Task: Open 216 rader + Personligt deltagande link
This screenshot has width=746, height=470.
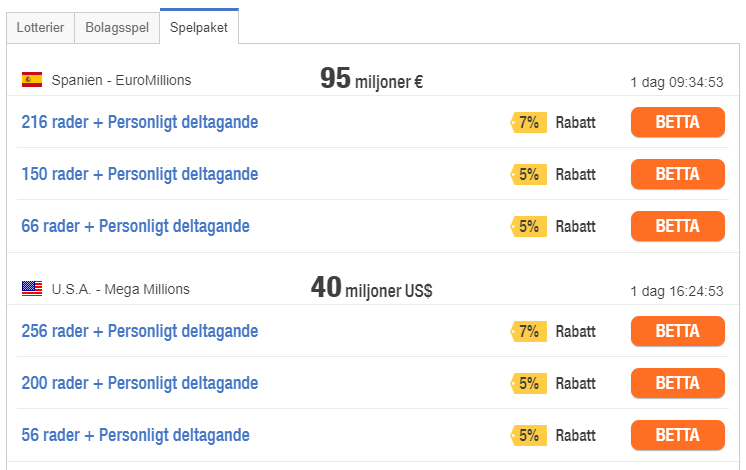Action: (x=140, y=122)
